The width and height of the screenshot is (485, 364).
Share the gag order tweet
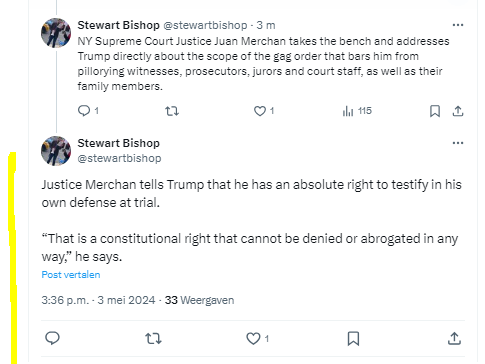[458, 111]
